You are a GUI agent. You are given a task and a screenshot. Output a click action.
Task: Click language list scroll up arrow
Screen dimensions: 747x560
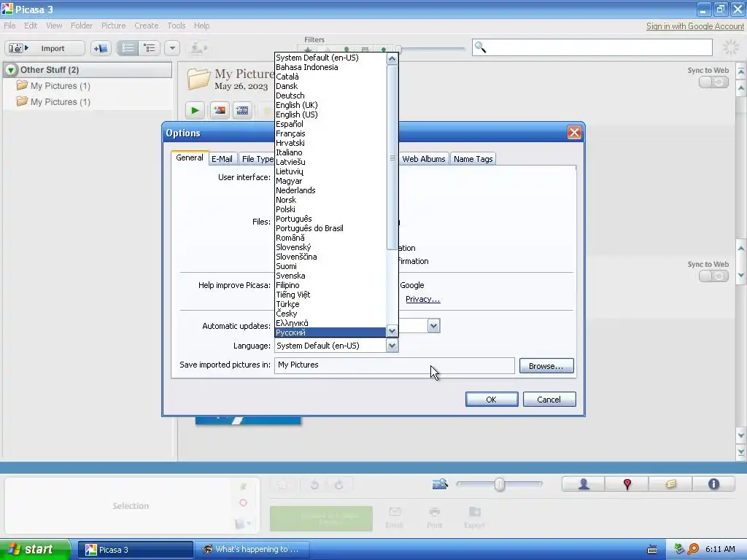click(392, 58)
